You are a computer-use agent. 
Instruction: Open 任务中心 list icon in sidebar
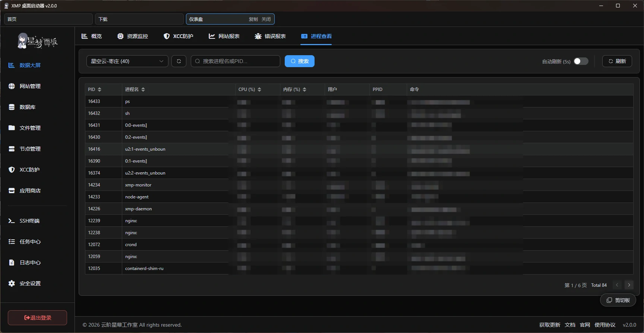click(x=12, y=242)
